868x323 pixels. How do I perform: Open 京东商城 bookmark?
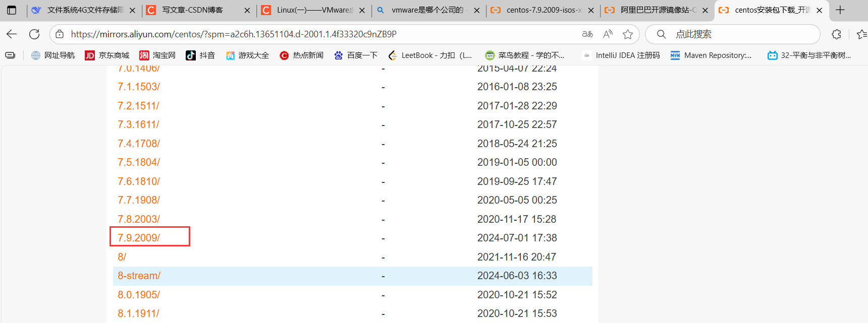(x=107, y=55)
